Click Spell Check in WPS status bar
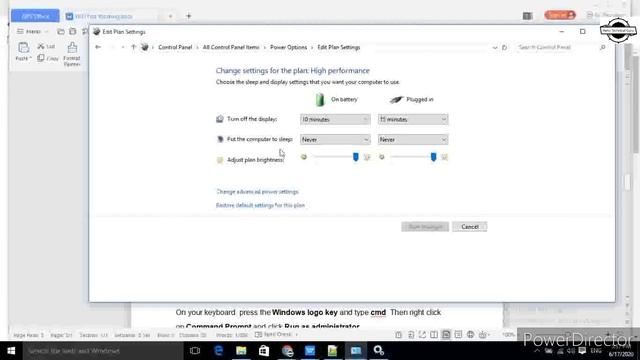This screenshot has height=360, width=640. pyautogui.click(x=273, y=334)
